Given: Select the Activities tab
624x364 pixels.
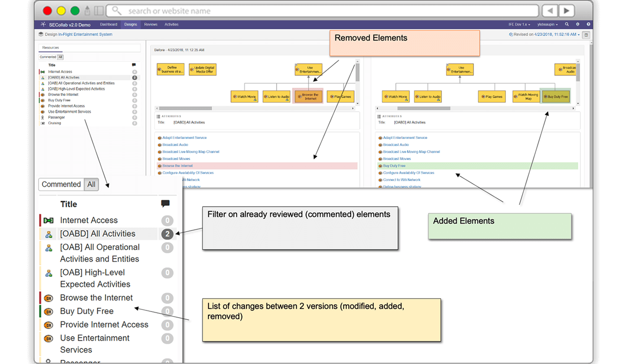Looking at the screenshot, I should click(172, 24).
